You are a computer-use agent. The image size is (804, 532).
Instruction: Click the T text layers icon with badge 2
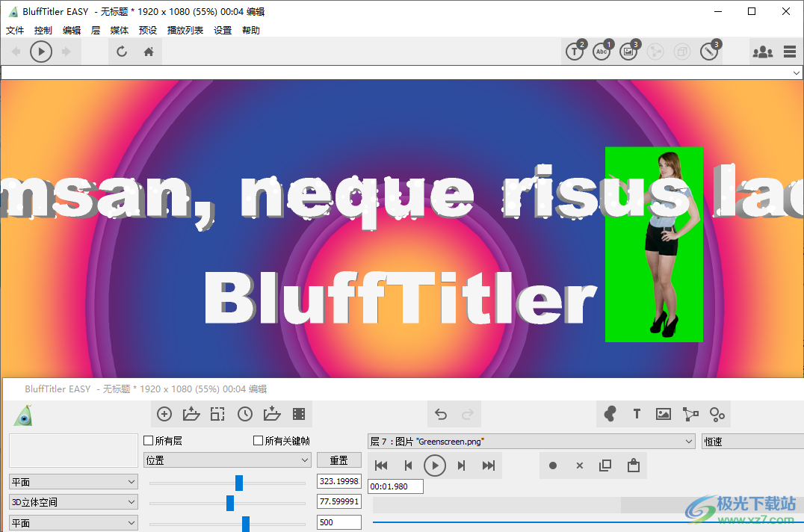575,51
